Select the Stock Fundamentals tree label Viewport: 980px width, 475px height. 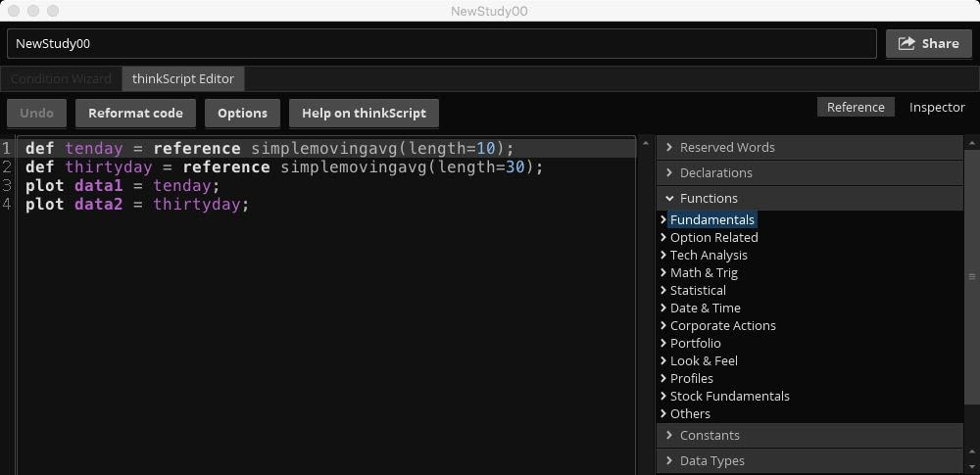[x=730, y=396]
